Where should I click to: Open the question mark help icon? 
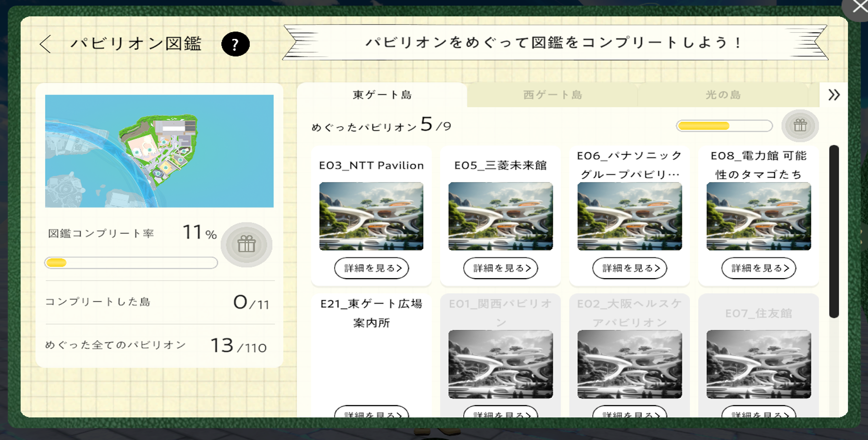coord(235,44)
